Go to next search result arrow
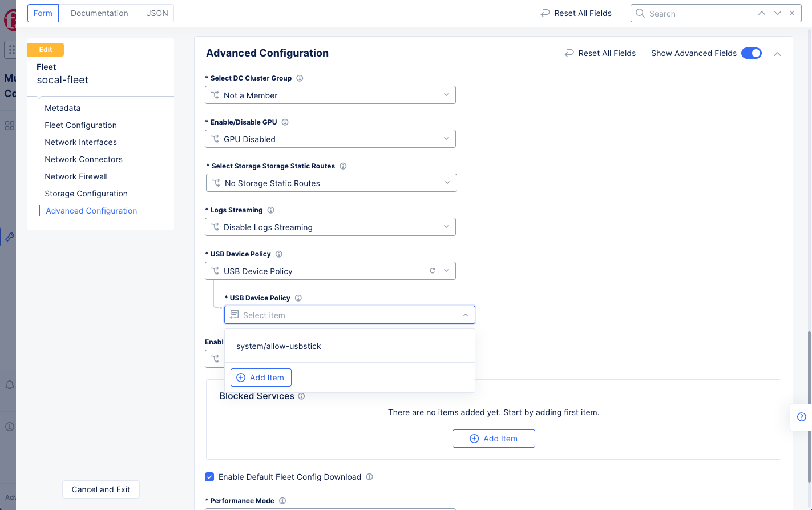Viewport: 812px width, 510px height. [777, 13]
